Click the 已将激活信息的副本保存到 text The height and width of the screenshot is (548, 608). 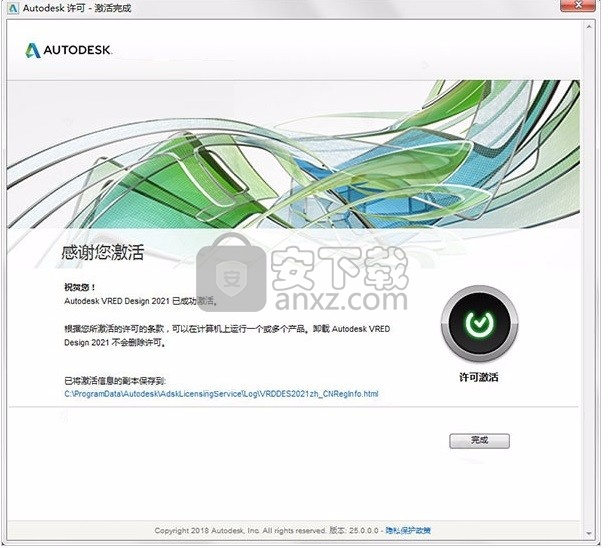[x=115, y=380]
